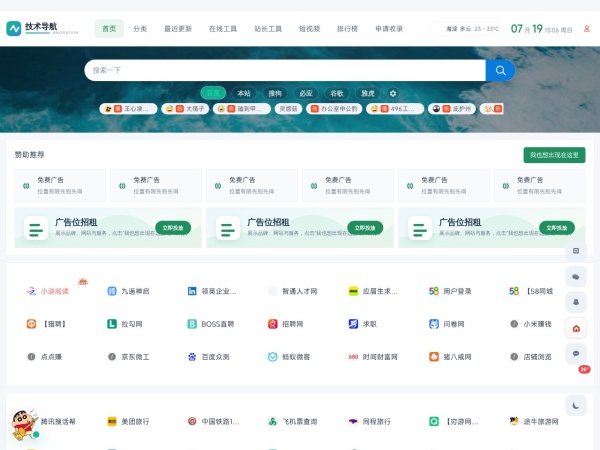The width and height of the screenshot is (600, 450).
Task: Open 京东微工 link
Action: (x=135, y=357)
